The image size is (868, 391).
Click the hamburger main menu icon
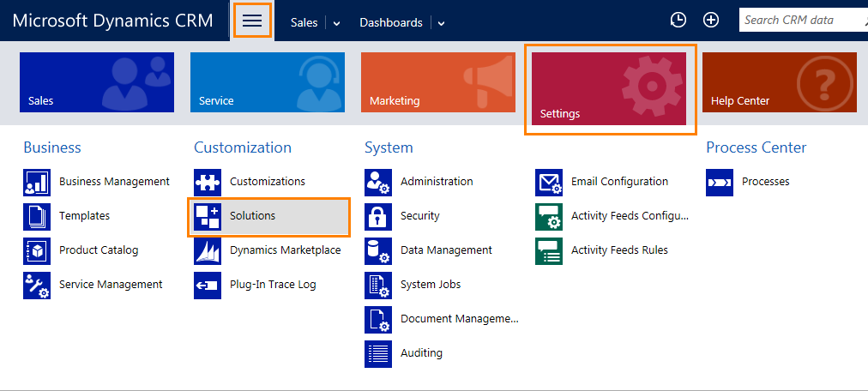pos(252,21)
